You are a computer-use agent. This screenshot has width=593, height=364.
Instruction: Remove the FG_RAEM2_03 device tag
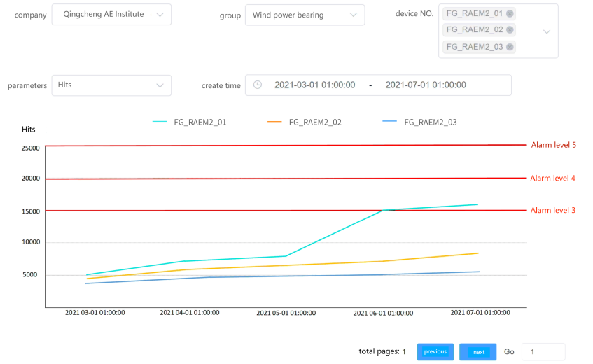[510, 47]
